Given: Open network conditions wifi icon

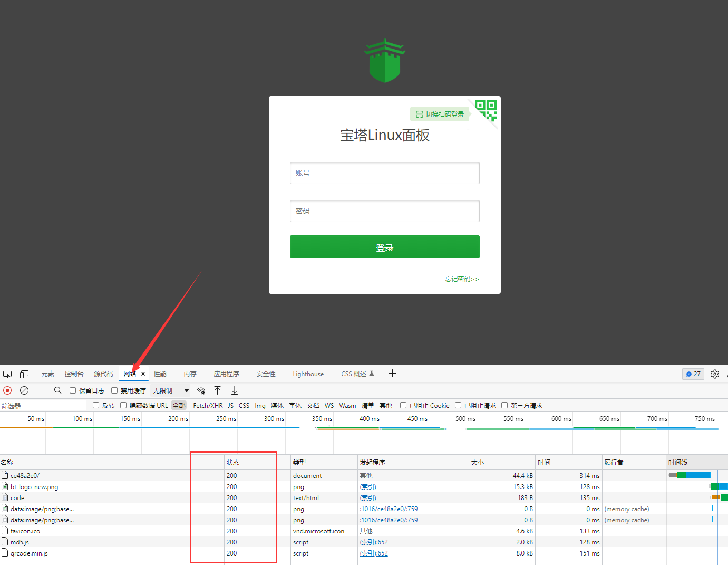Looking at the screenshot, I should tap(201, 391).
